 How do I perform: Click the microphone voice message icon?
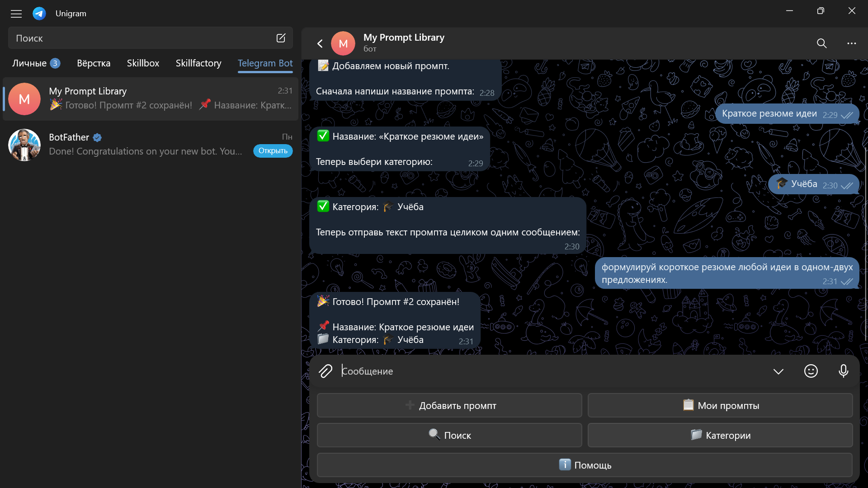843,371
